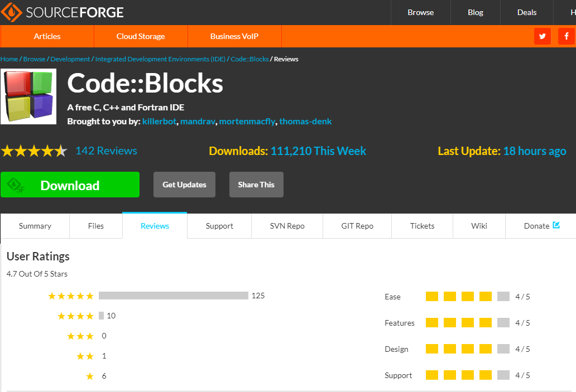576x392 pixels.
Task: Open Cloud Storage in orange bar
Action: tap(141, 36)
